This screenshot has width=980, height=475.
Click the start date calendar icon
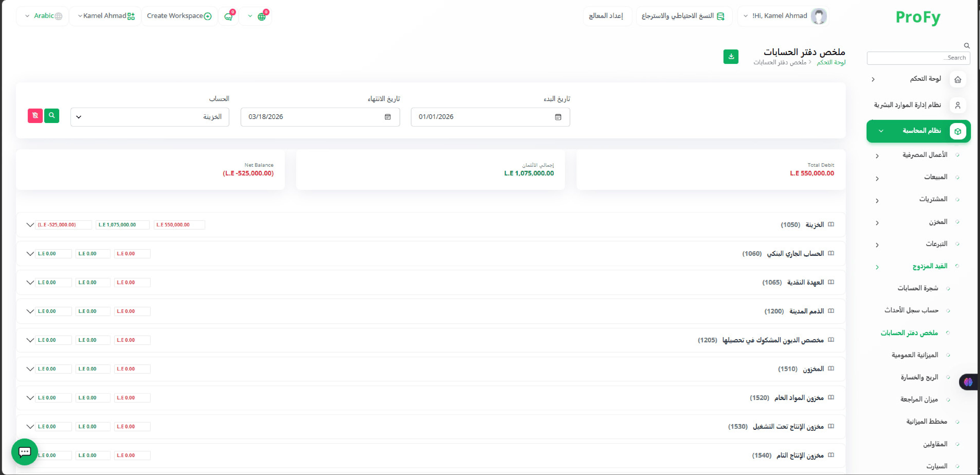click(558, 117)
